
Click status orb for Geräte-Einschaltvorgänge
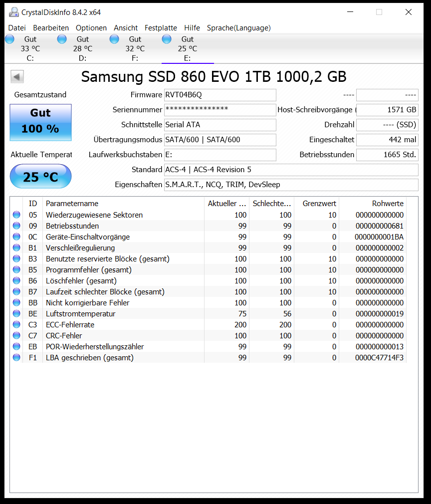tap(16, 237)
